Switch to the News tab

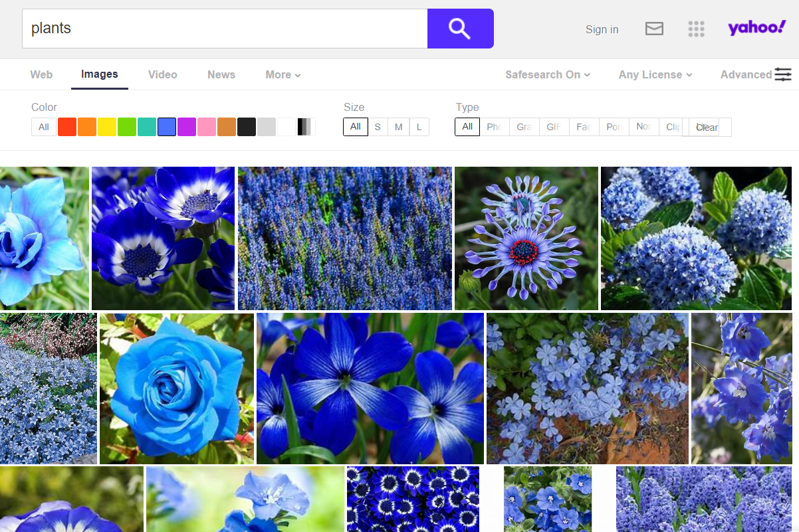221,74
